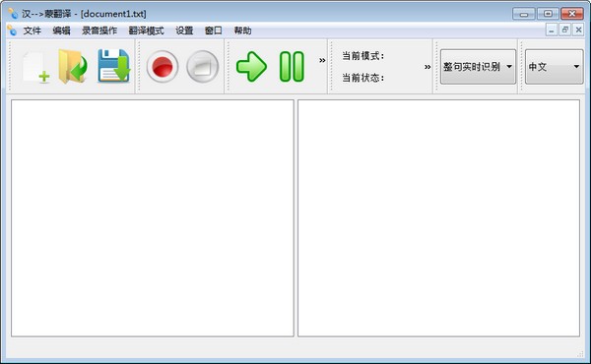Restore the inner document child window
591x364 pixels.
pyautogui.click(x=564, y=30)
